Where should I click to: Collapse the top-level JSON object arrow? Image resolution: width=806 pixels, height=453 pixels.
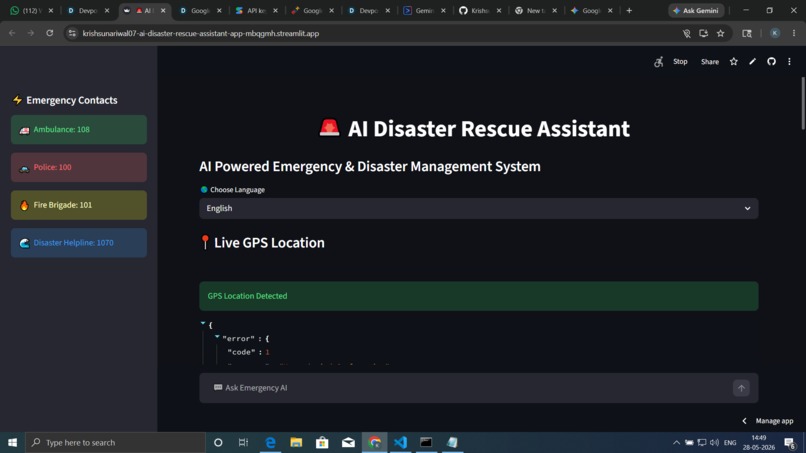[203, 323]
